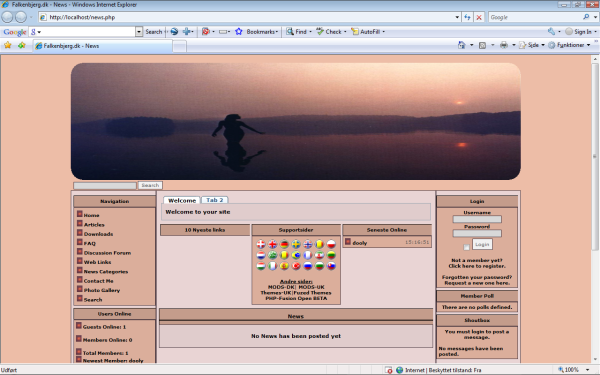Click the Germany flag icon
Viewport: 600px width, 375px height.
(284, 244)
